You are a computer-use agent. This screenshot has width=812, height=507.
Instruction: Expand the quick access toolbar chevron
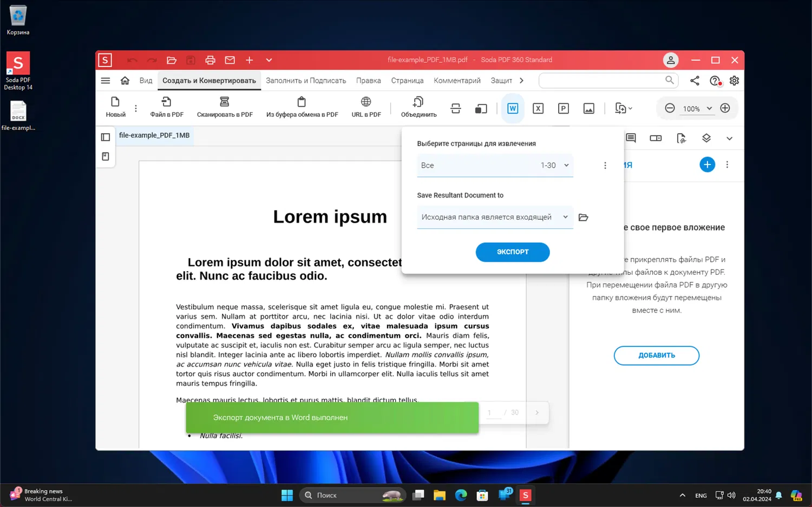click(269, 60)
